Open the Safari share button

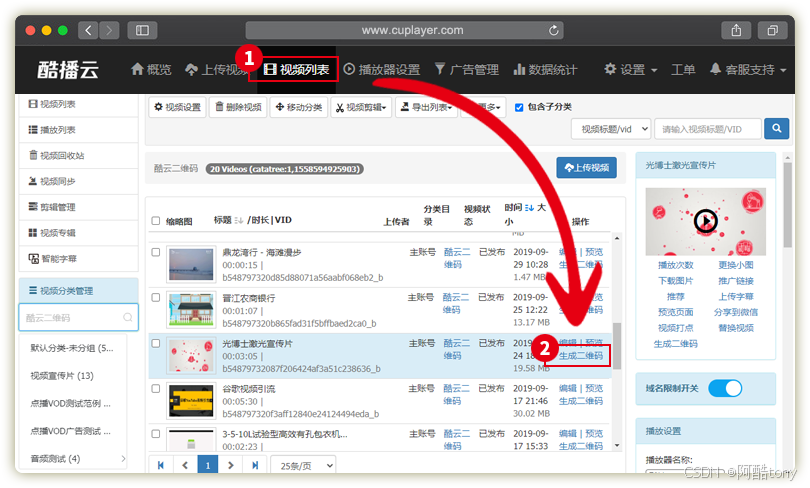coord(736,30)
